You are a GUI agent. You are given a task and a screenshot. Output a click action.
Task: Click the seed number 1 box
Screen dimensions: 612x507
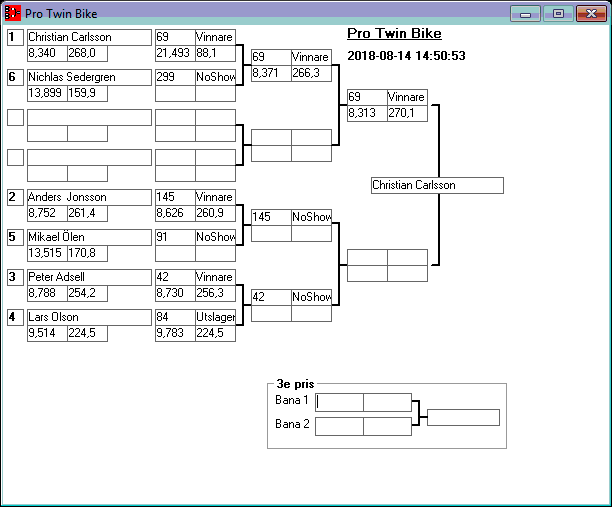(x=15, y=37)
